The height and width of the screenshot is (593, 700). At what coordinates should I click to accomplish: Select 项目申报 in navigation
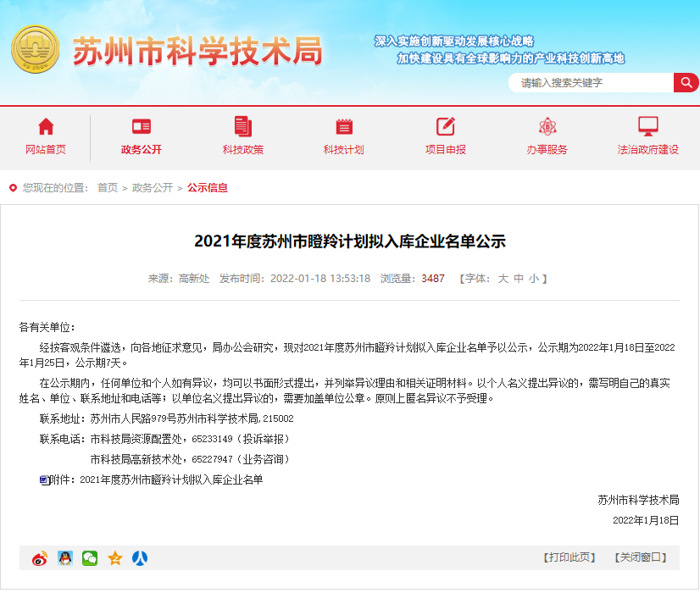tap(446, 137)
